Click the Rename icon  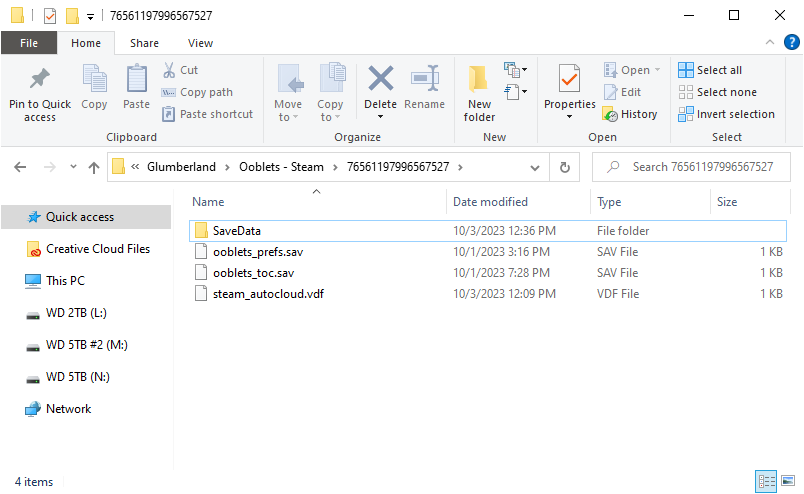click(x=425, y=78)
